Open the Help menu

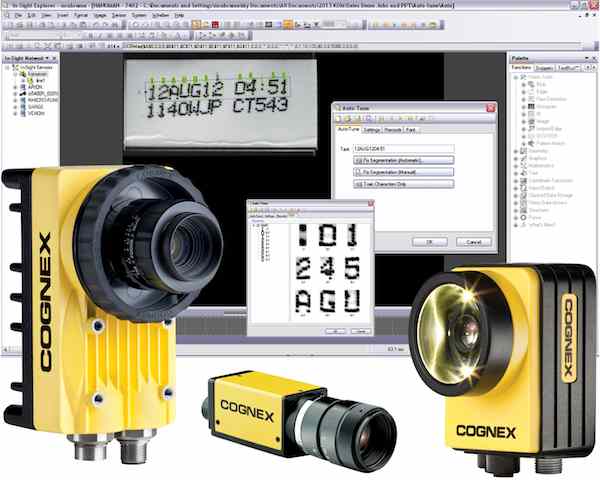(x=179, y=15)
